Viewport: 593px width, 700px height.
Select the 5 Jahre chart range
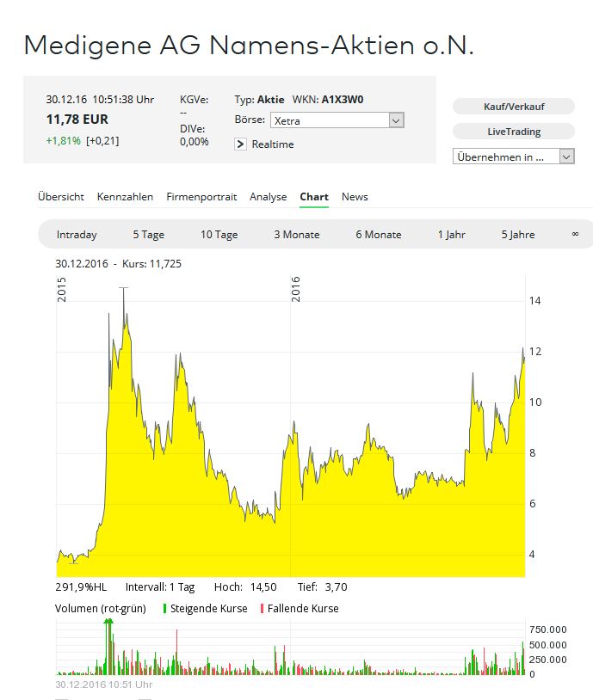coord(517,235)
